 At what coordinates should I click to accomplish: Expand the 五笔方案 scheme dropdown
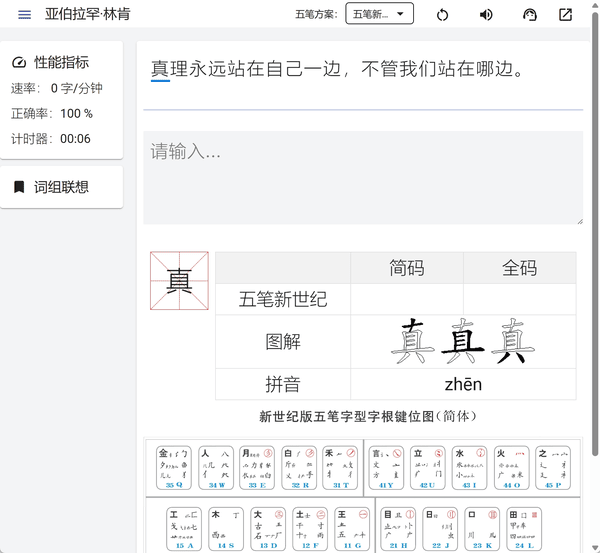click(x=379, y=14)
